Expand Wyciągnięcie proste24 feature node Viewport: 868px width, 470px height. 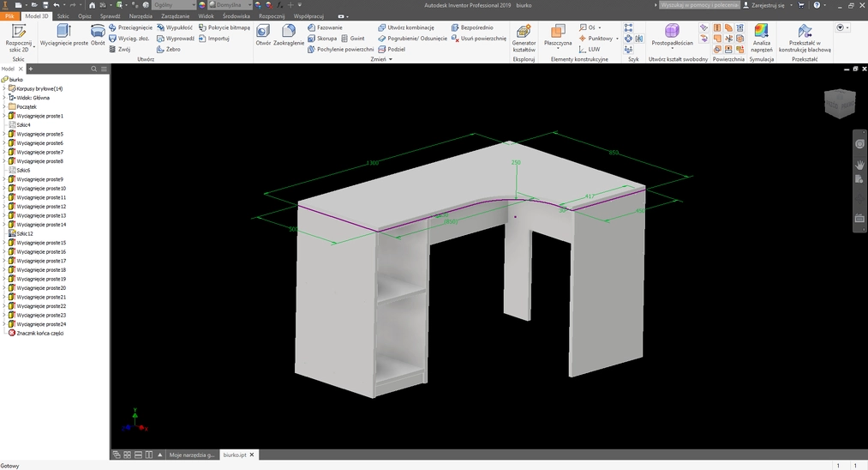coord(4,324)
